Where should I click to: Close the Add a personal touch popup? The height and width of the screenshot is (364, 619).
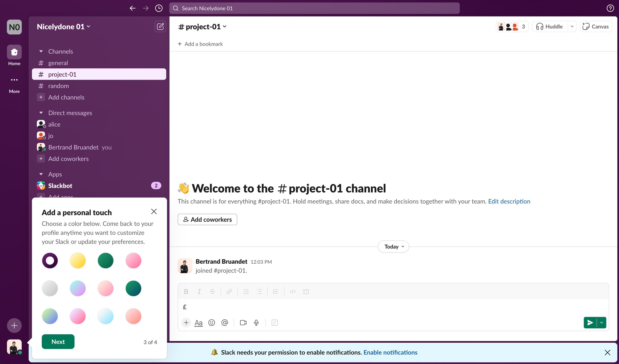(154, 212)
